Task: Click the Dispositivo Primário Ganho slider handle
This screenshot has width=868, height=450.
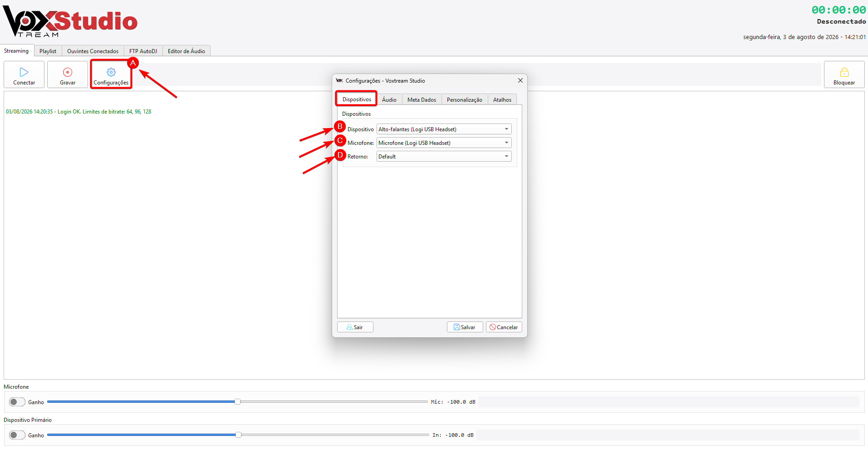Action: pos(238,435)
